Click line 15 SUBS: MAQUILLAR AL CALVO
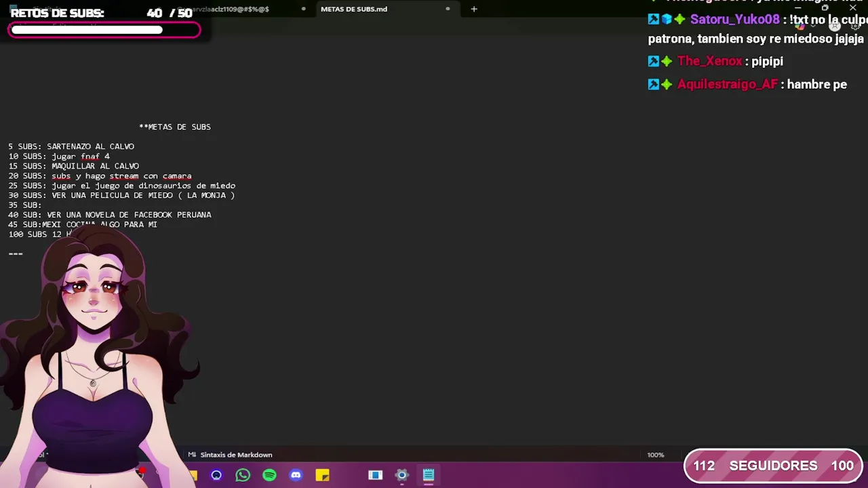Viewport: 868px width, 488px height. tap(73, 166)
